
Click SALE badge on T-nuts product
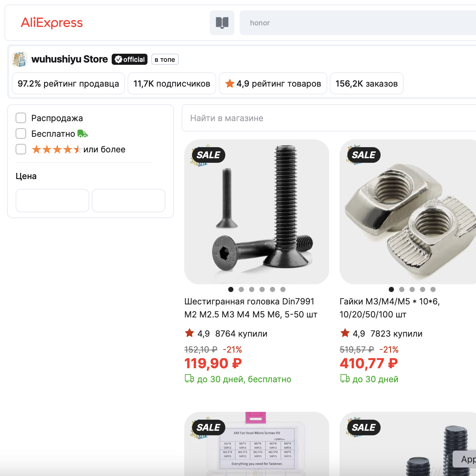pos(364,155)
